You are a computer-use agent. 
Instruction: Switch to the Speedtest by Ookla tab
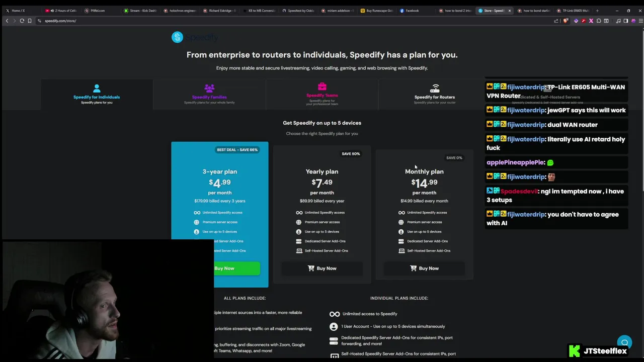(299, 11)
